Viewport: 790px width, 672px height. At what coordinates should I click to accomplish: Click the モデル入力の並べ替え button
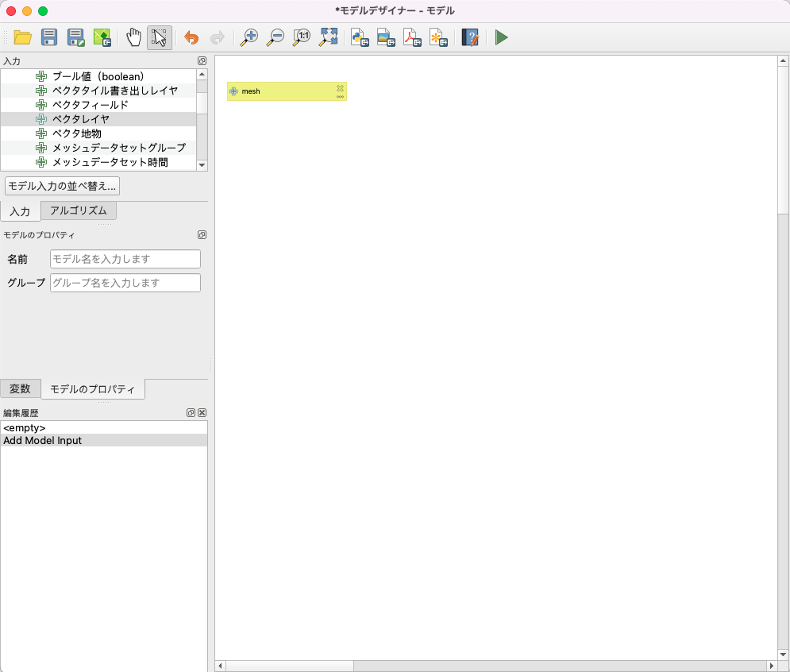click(x=62, y=186)
